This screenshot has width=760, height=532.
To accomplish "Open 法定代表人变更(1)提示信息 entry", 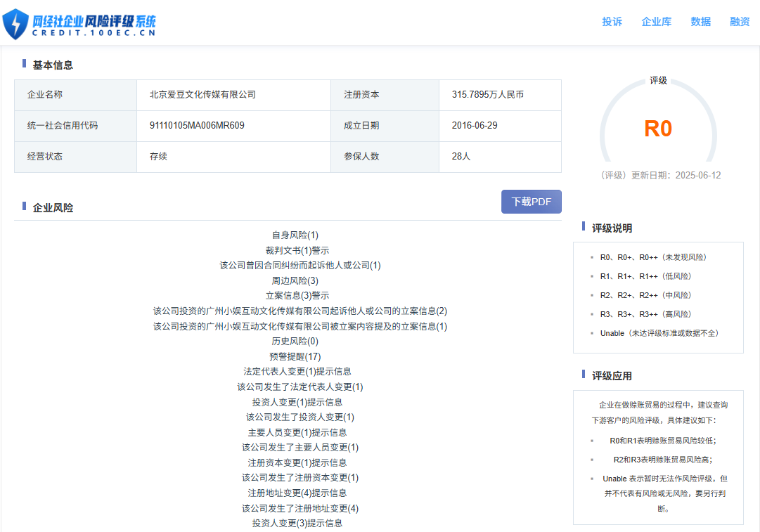I will (x=297, y=371).
